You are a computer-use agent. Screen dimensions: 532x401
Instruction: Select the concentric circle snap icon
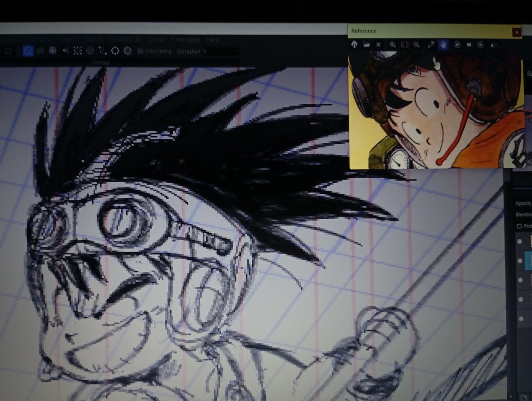pos(90,51)
